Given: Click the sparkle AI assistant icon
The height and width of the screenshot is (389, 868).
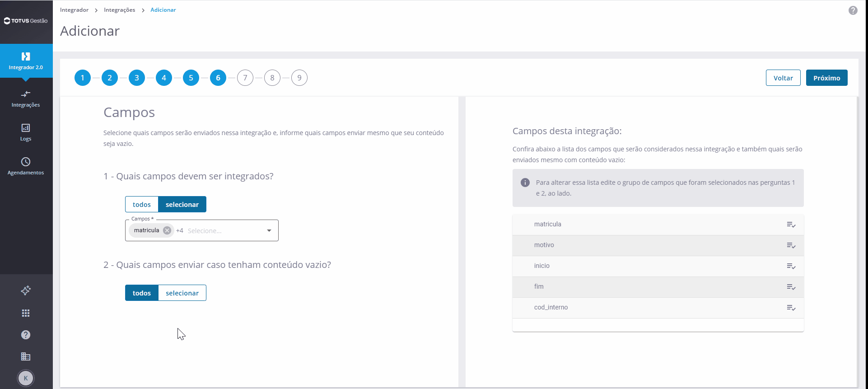Looking at the screenshot, I should coord(26,291).
